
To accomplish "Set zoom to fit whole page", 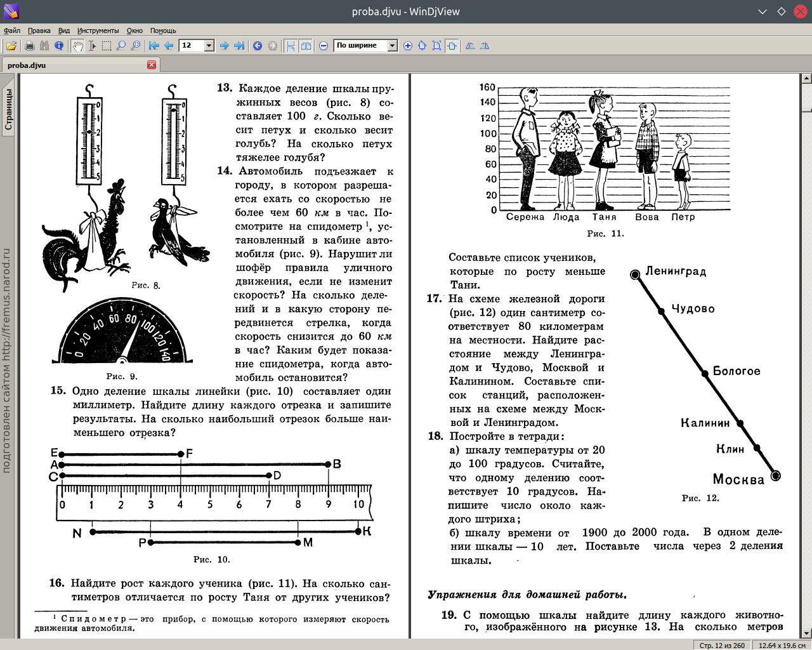I will tap(436, 46).
